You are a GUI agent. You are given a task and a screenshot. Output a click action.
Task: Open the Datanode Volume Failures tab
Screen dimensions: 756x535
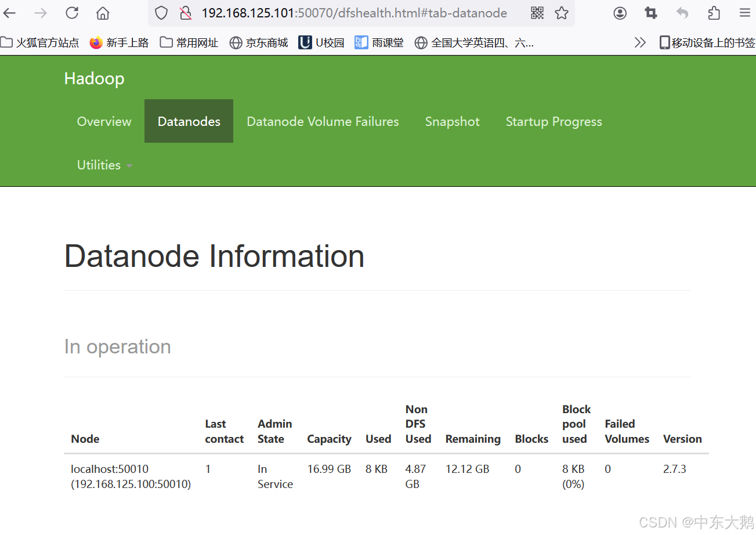pyautogui.click(x=323, y=121)
